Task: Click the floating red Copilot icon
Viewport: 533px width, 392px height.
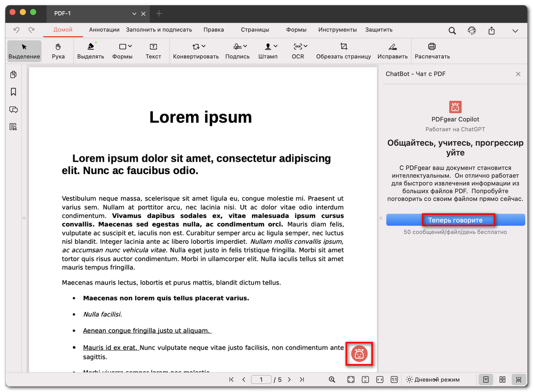Action: [x=359, y=354]
